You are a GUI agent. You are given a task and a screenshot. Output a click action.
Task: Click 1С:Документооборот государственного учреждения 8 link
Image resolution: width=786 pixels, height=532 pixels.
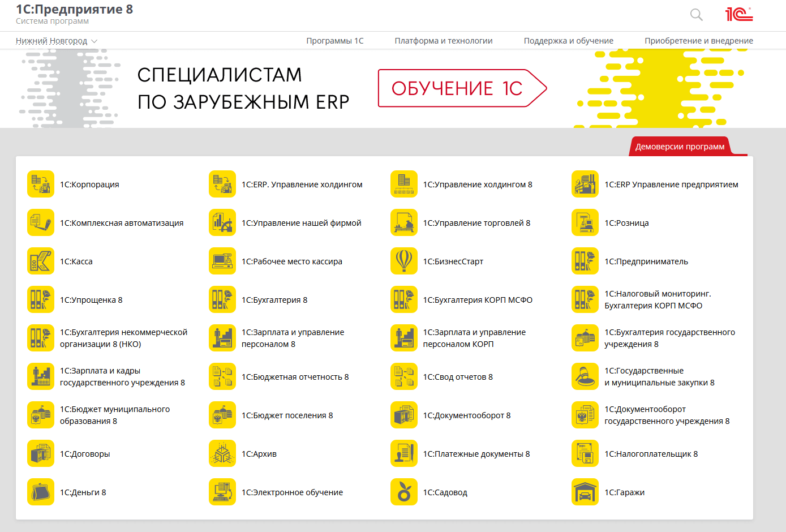667,415
